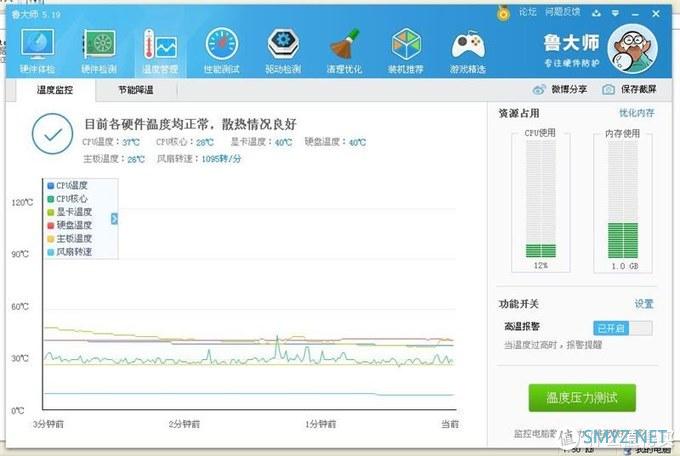Open the 驱动检测 driver icon
680x456 pixels.
[x=283, y=50]
